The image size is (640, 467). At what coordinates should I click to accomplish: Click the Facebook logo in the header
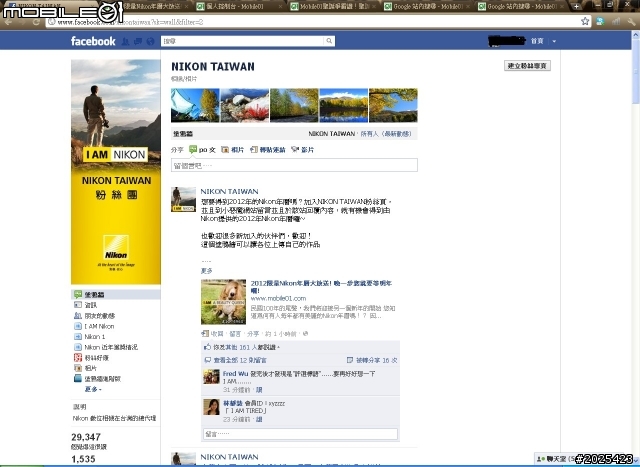(x=93, y=41)
